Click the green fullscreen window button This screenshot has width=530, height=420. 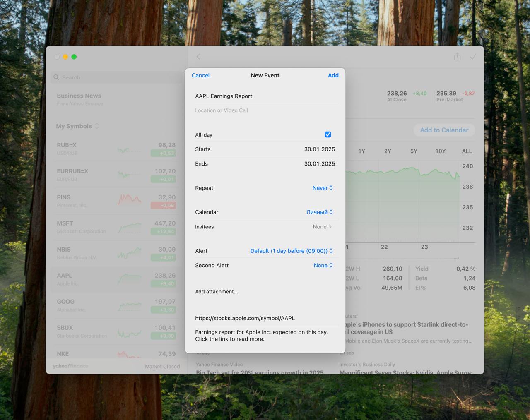pos(74,57)
